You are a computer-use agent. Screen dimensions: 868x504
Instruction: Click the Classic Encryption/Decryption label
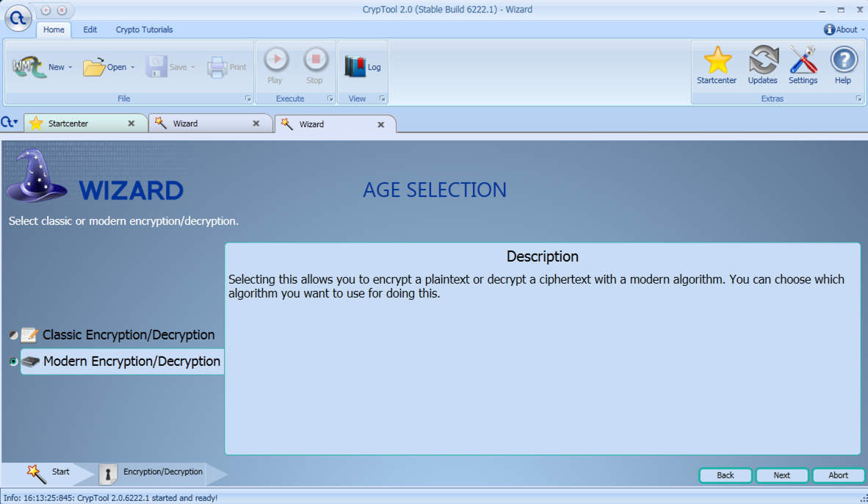pos(129,334)
